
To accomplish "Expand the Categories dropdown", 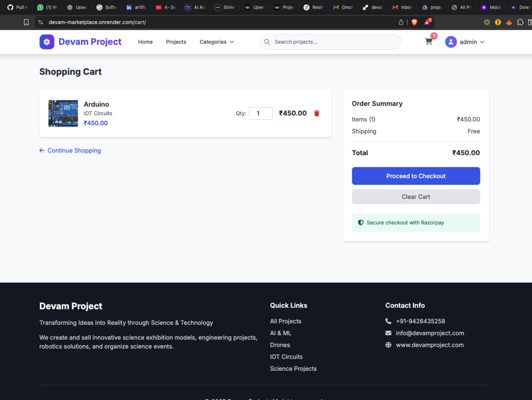I will point(217,42).
